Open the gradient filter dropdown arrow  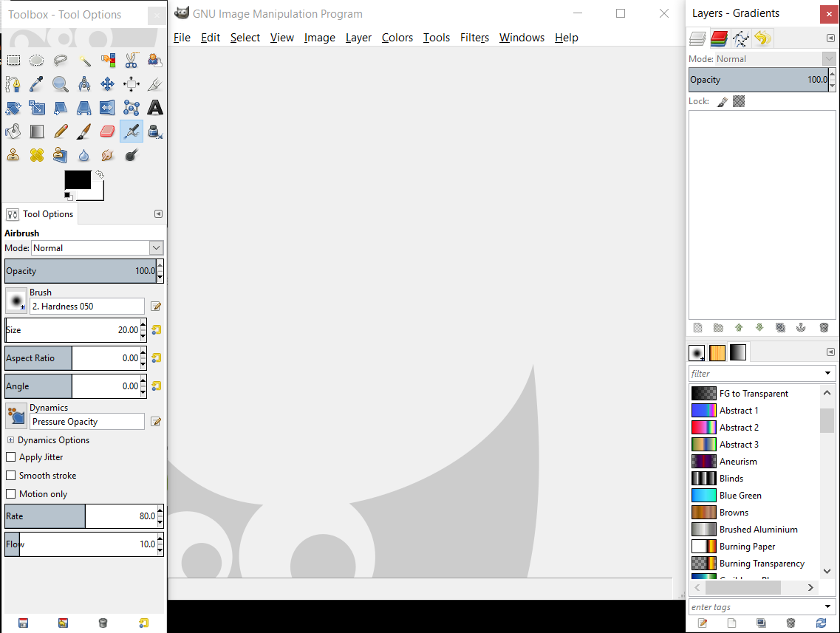pyautogui.click(x=828, y=374)
